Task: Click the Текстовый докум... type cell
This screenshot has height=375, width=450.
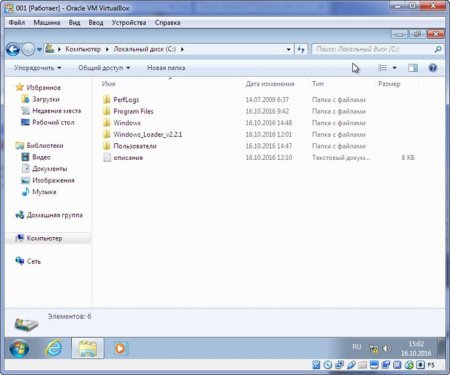Action: (x=341, y=157)
